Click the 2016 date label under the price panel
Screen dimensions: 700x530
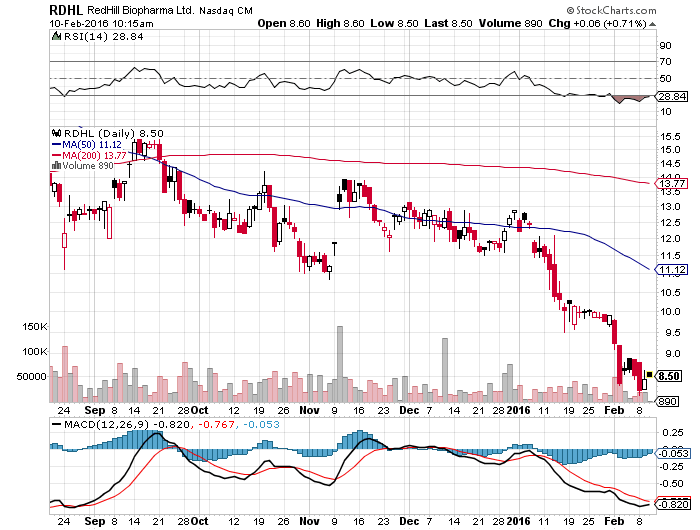[x=518, y=410]
